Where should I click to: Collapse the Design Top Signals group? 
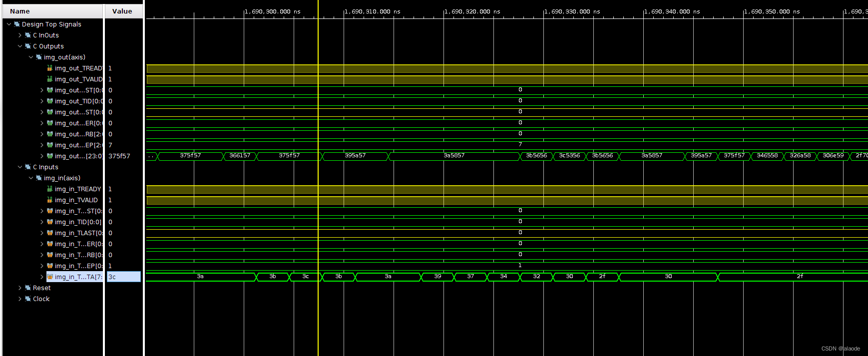click(9, 24)
